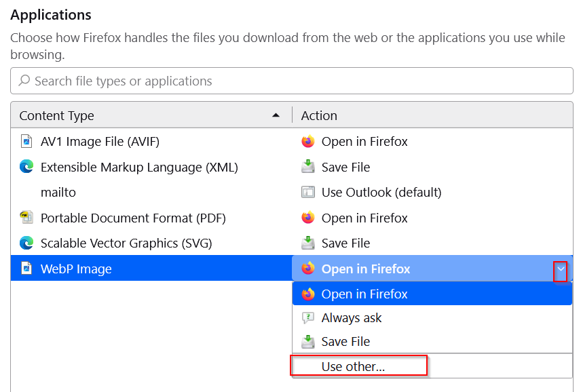Click the Edge icon beside Extensible Markup Language
This screenshot has height=392, width=581.
[x=26, y=167]
